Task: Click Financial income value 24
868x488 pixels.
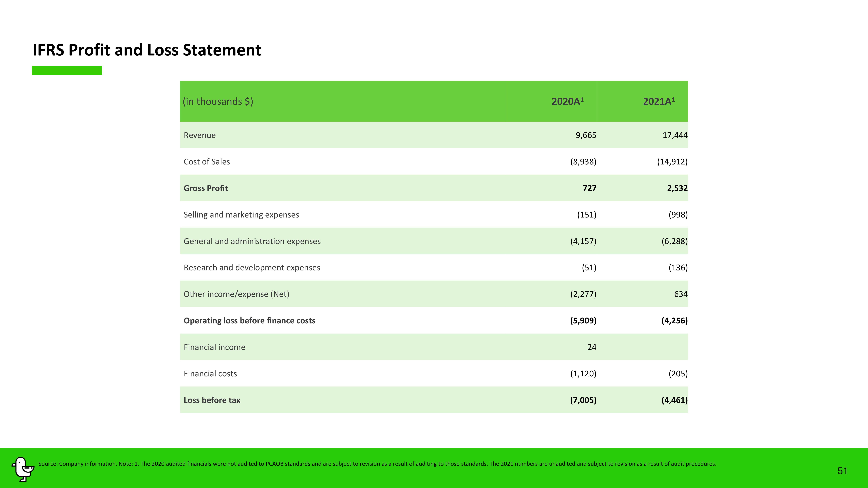Action: (592, 347)
